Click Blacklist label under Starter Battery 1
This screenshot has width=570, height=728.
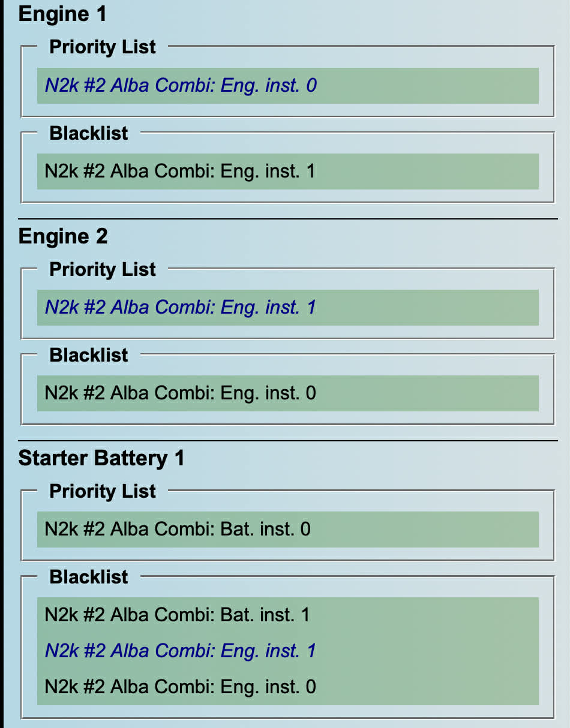pyautogui.click(x=89, y=577)
